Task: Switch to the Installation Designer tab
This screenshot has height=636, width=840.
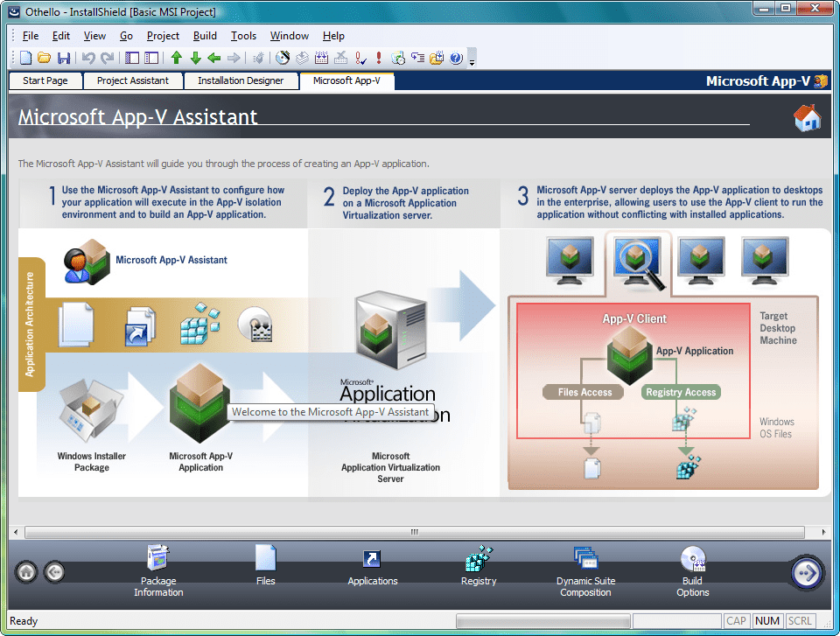Action: pos(241,80)
